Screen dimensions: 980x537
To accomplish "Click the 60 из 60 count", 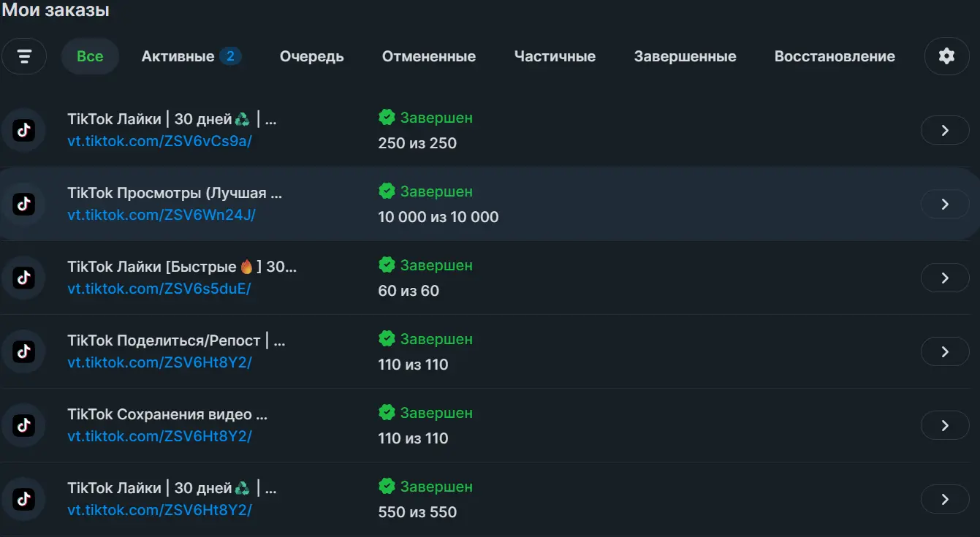I will click(409, 291).
